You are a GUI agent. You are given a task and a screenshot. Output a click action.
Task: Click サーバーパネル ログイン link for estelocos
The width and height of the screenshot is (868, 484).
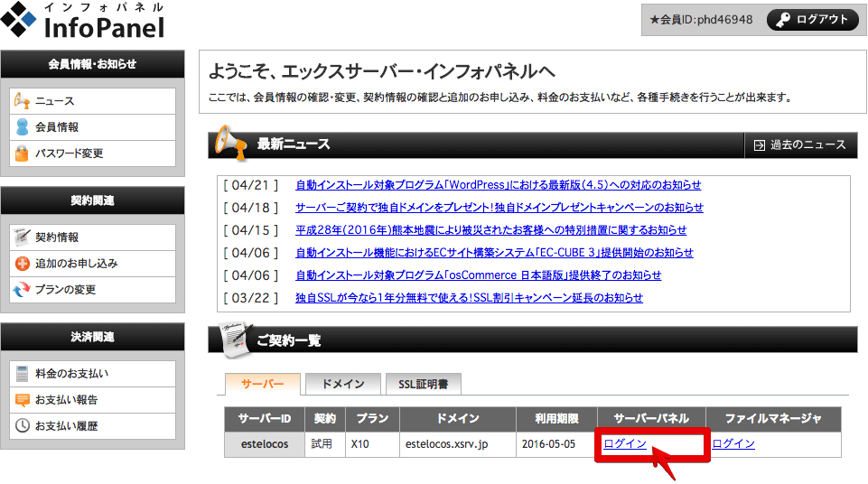click(625, 443)
